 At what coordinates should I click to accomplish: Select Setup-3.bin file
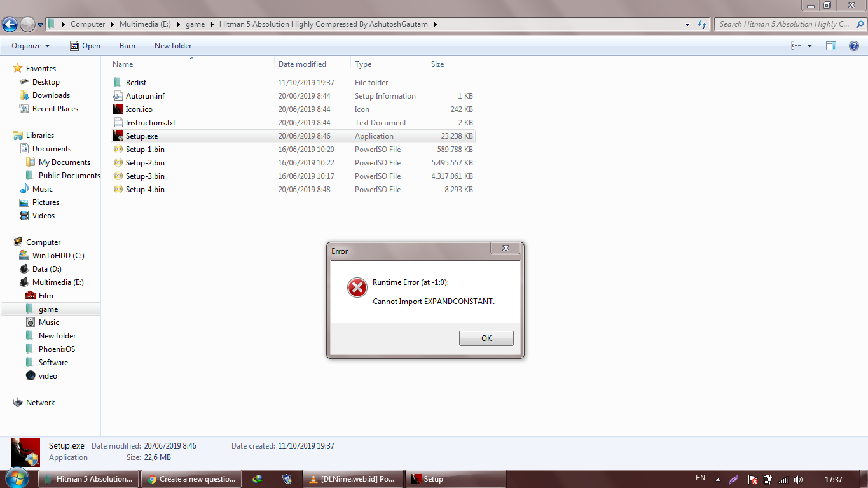click(293, 176)
